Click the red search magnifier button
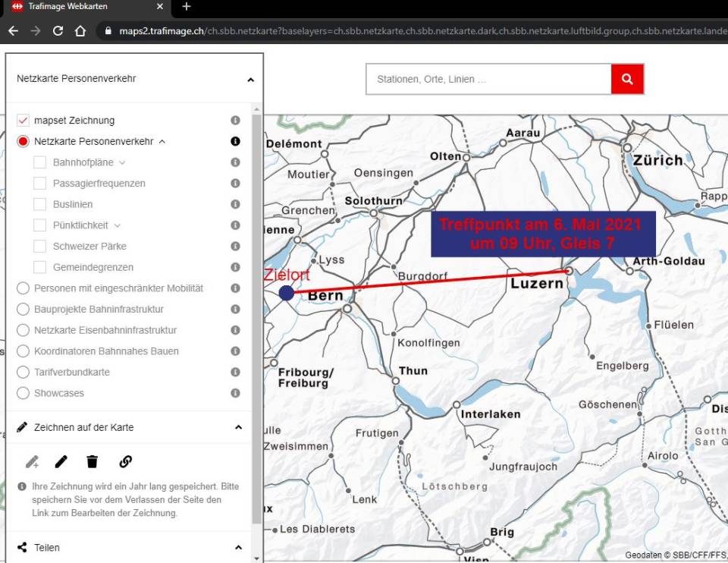The width and height of the screenshot is (728, 563). click(x=627, y=79)
